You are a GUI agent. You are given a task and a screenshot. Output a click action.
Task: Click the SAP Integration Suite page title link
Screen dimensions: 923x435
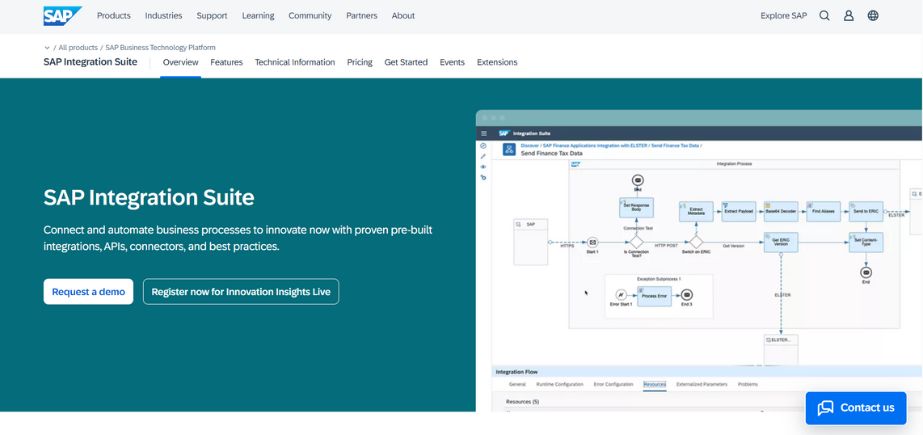pyautogui.click(x=90, y=62)
